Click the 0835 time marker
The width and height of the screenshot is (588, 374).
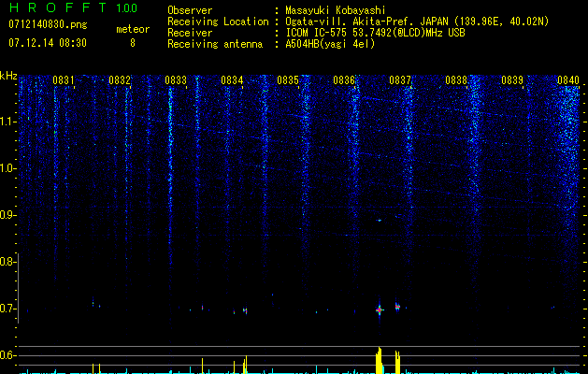(x=288, y=80)
